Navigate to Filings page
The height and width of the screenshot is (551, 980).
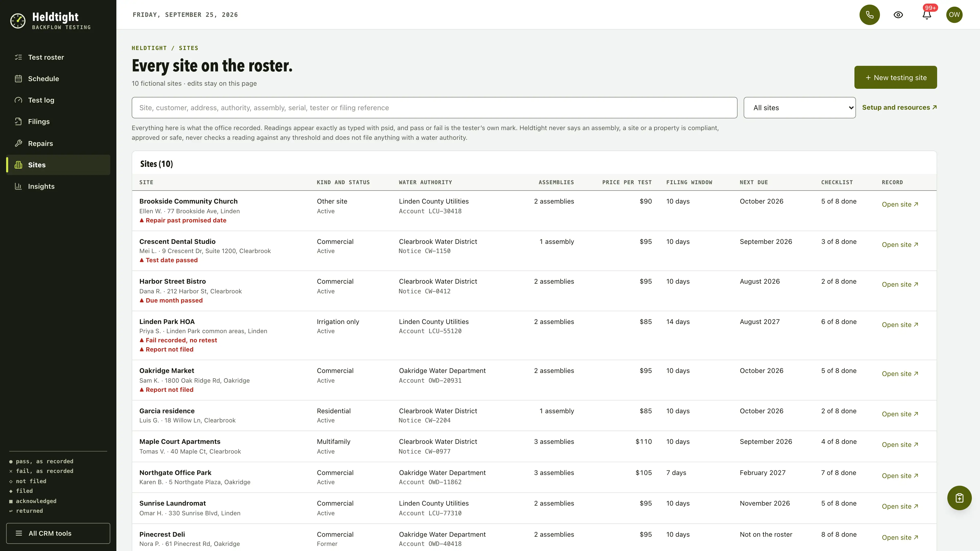click(x=58, y=122)
